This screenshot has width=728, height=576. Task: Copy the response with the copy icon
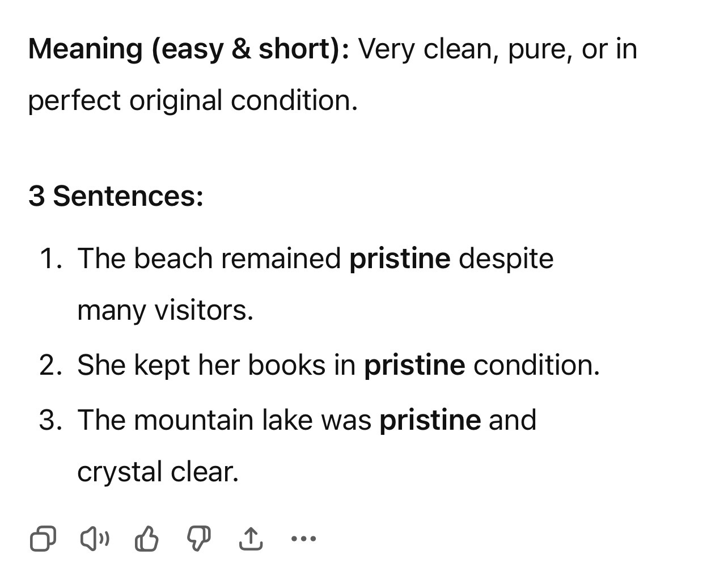43,539
